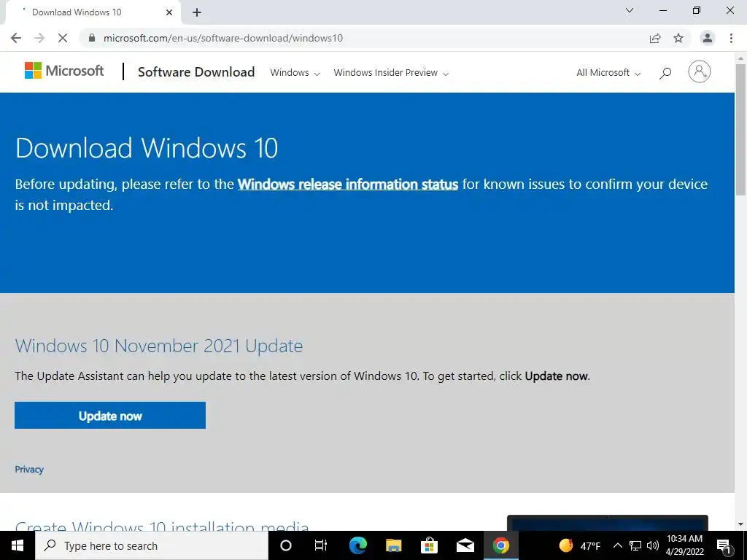This screenshot has width=747, height=560.
Task: Click the scrollbar down arrow
Action: point(741,524)
